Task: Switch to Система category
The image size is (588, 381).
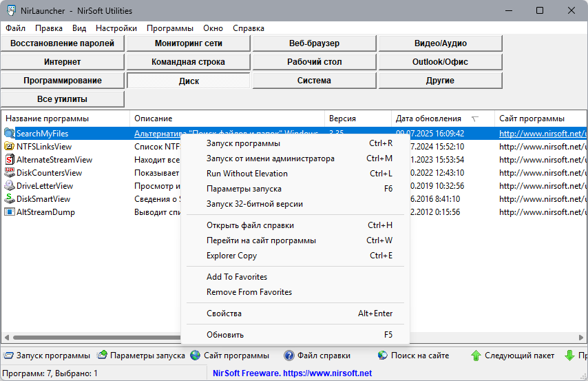Action: [314, 81]
